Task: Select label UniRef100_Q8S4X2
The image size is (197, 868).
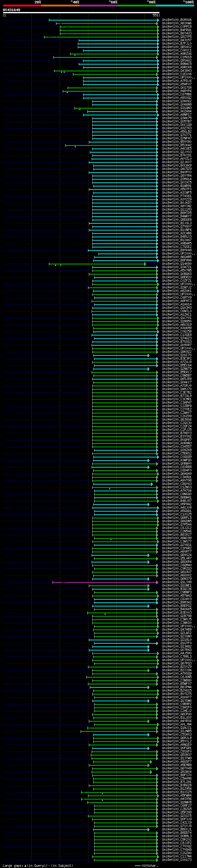Action: [x=176, y=47]
